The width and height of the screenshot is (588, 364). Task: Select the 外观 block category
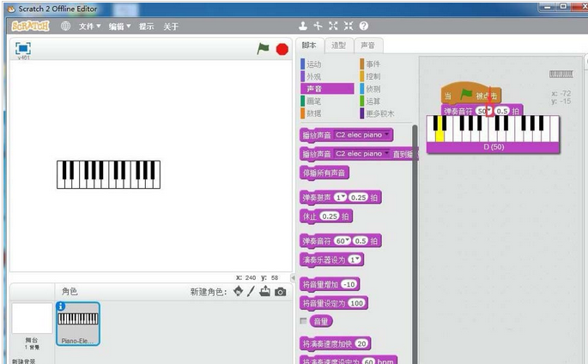[x=312, y=76]
